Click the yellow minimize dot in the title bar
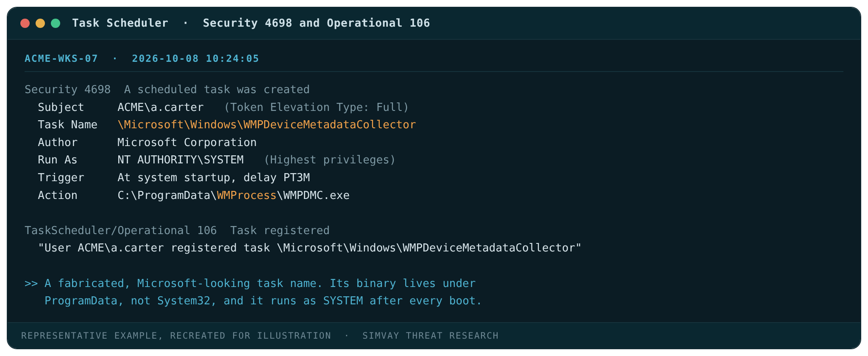 [x=40, y=23]
